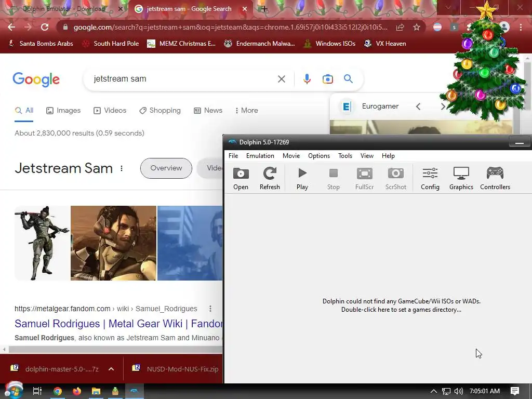This screenshot has height=399, width=532.
Task: Open Samuel Rodrigues Metal Gear Wiki link
Action: (118, 324)
